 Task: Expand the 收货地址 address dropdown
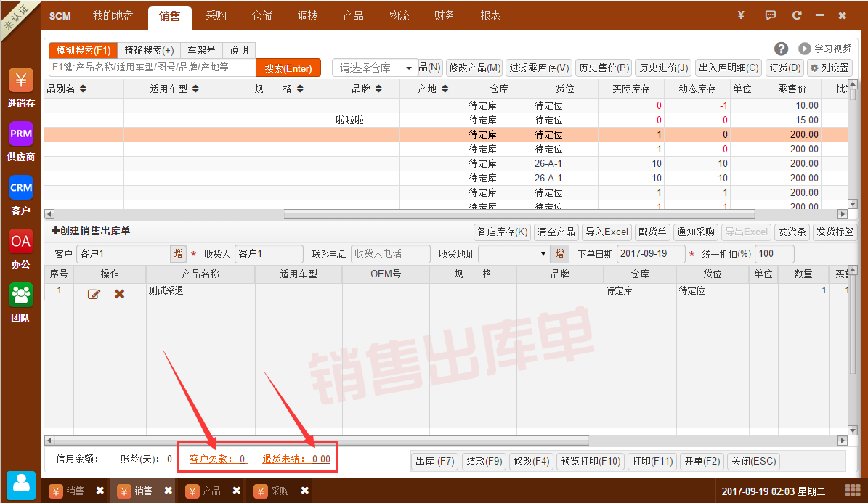point(543,254)
